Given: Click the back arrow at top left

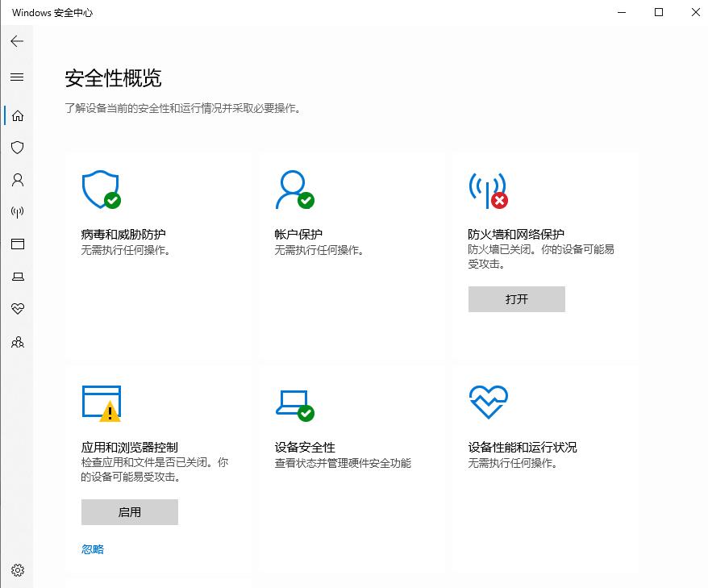Looking at the screenshot, I should click(x=17, y=41).
